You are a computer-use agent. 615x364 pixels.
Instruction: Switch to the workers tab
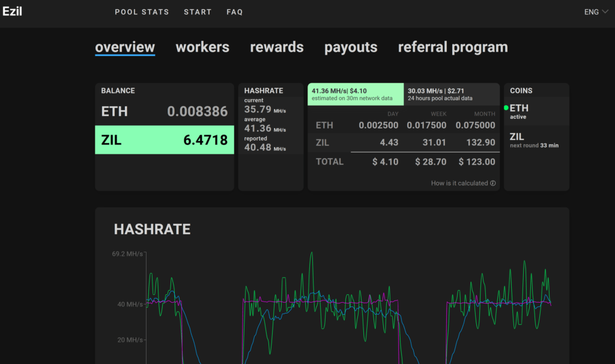pyautogui.click(x=202, y=47)
